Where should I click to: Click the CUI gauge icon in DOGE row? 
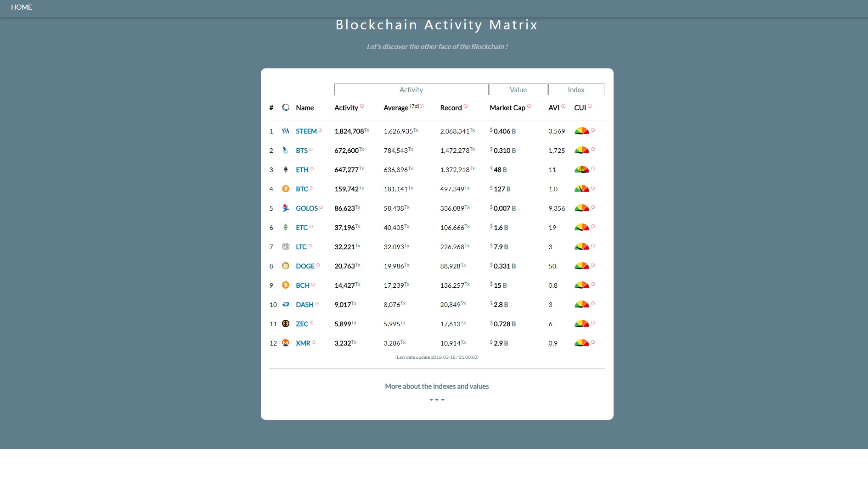[x=582, y=266]
